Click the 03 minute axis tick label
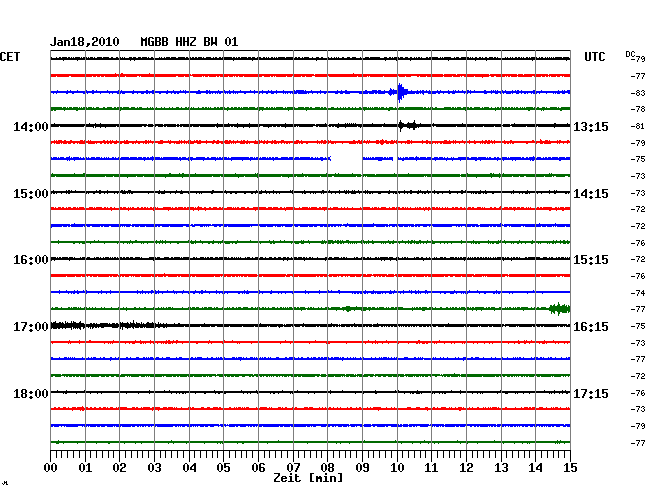 point(154,467)
